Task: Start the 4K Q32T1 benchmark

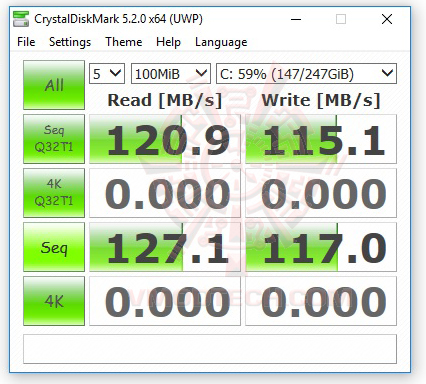Action: pyautogui.click(x=54, y=193)
